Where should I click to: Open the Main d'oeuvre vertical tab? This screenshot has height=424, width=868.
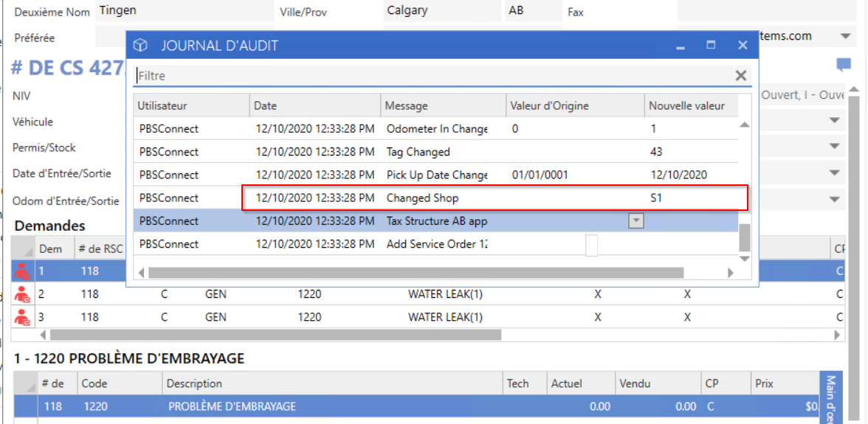[x=831, y=397]
